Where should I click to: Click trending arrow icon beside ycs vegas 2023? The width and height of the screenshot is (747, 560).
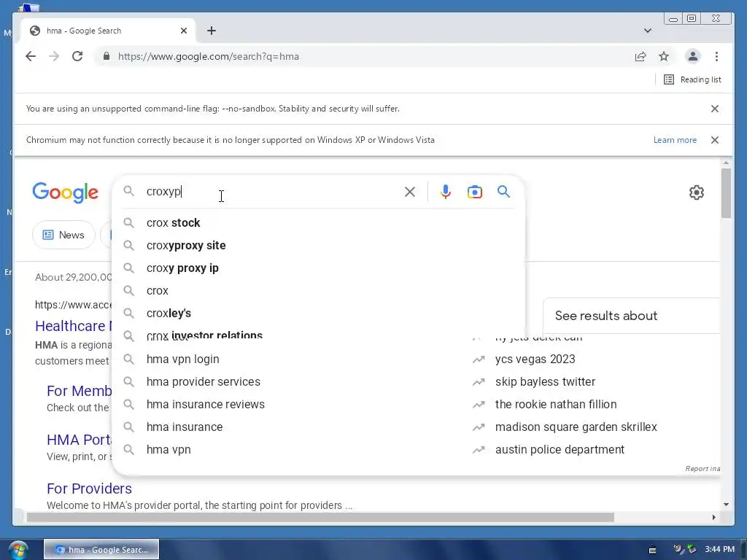click(479, 359)
